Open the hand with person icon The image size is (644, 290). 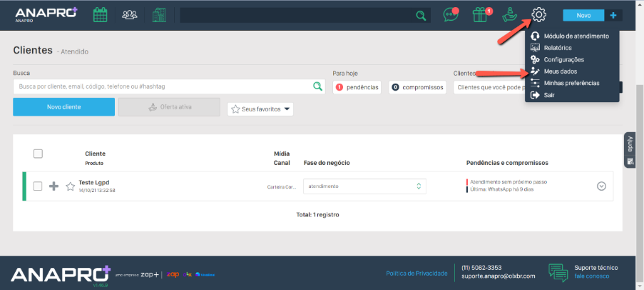(x=509, y=15)
